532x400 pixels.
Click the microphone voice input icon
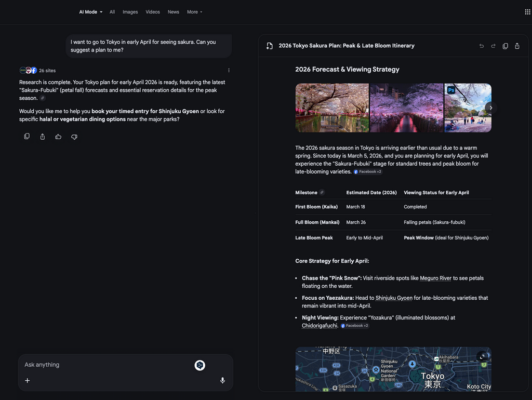click(x=222, y=380)
